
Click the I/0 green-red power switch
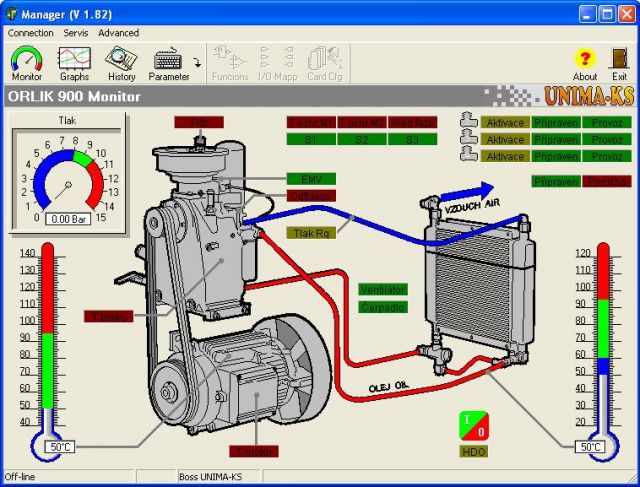click(473, 426)
